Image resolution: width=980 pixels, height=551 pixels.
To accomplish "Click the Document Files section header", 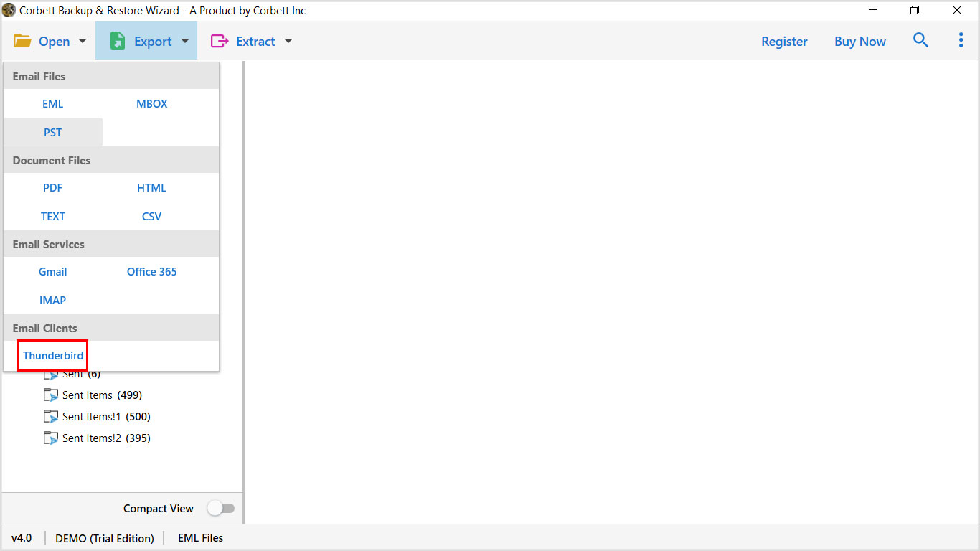I will pos(111,160).
